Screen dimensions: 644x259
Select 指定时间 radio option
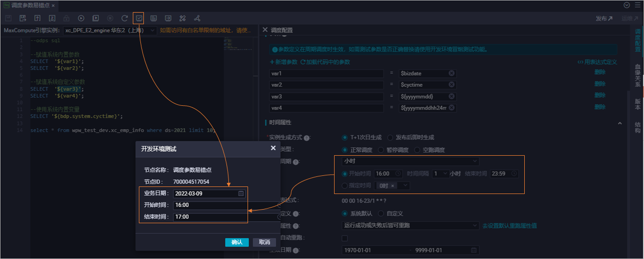[345, 185]
